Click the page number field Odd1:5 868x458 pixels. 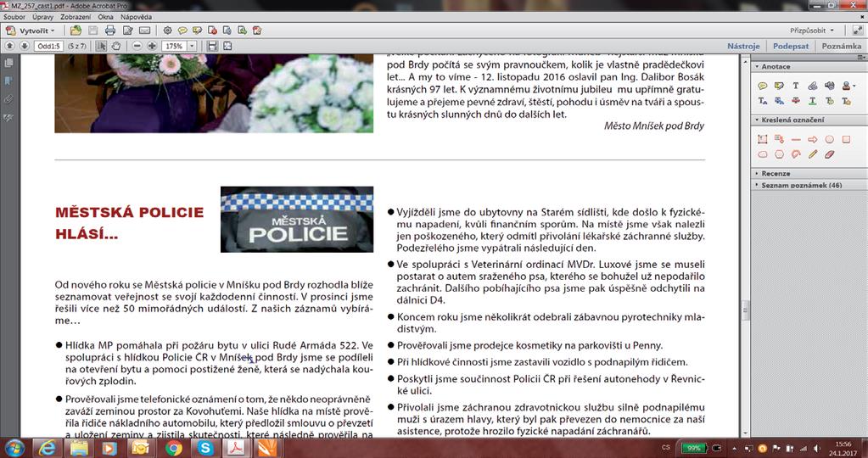click(x=48, y=47)
